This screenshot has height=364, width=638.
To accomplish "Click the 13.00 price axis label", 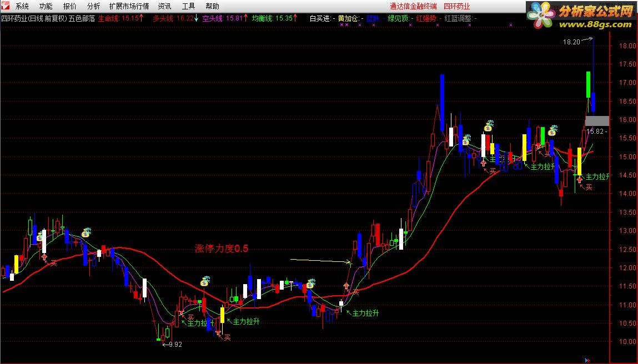I will 627,231.
